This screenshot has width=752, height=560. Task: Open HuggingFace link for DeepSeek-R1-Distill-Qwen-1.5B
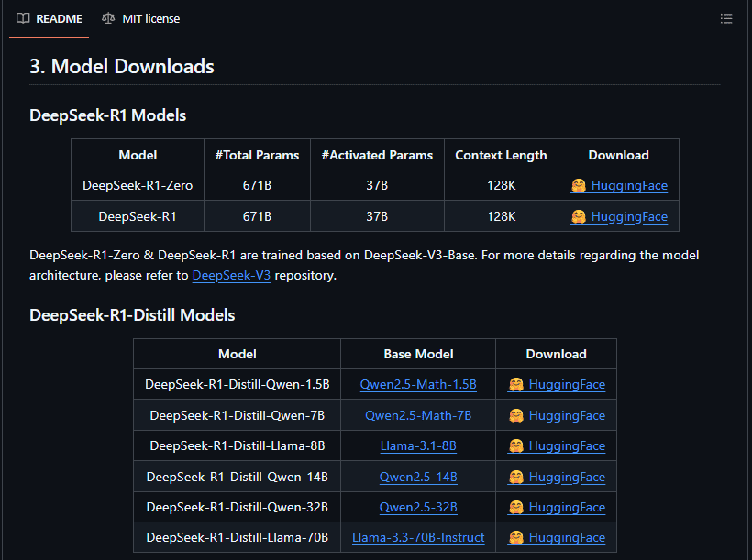[x=557, y=385]
